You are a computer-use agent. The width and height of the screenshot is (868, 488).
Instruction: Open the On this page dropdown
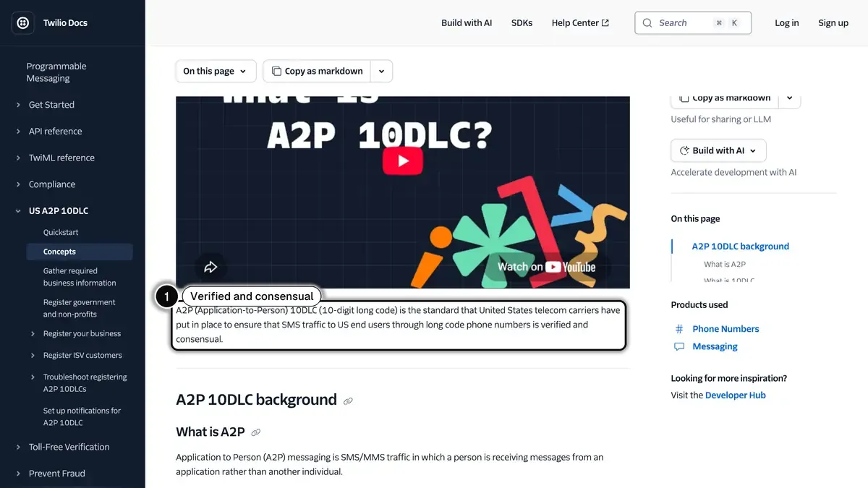(216, 71)
